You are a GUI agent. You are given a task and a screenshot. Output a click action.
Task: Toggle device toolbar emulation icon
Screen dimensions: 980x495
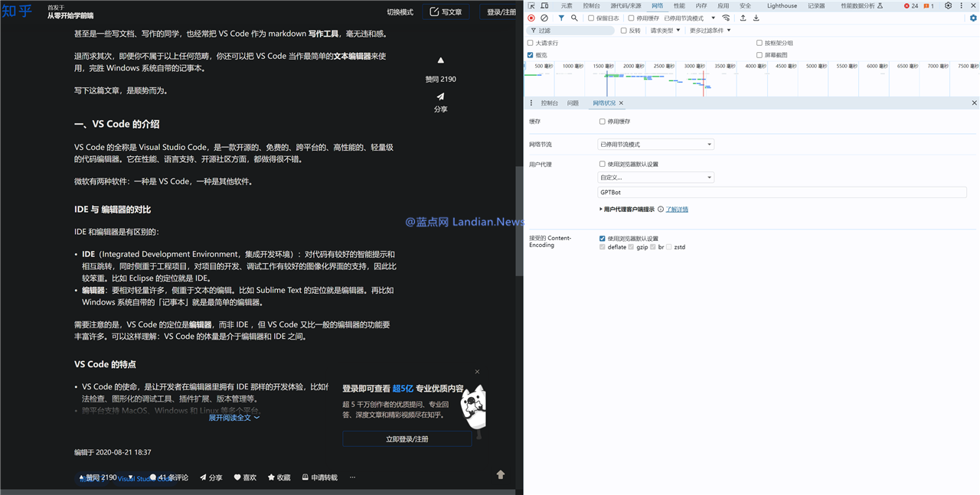coord(544,5)
